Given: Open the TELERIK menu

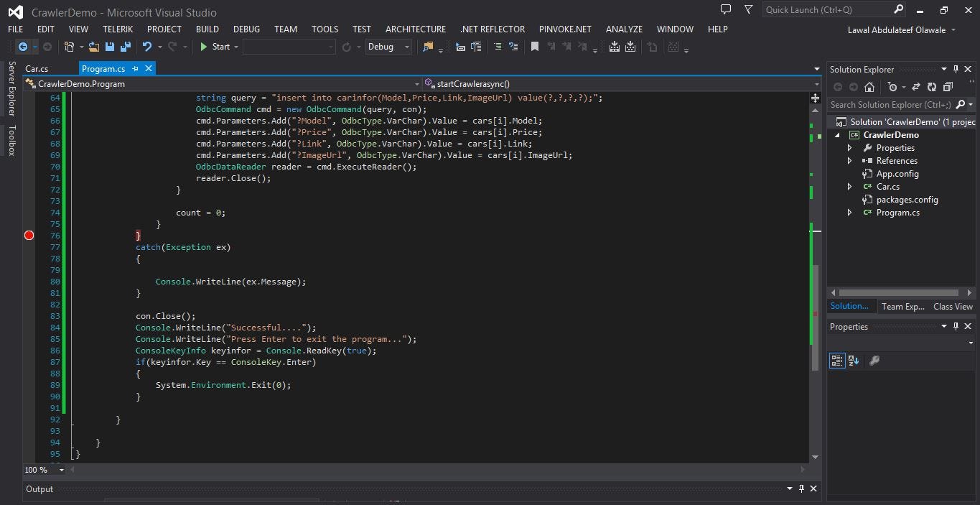Looking at the screenshot, I should pyautogui.click(x=118, y=29).
